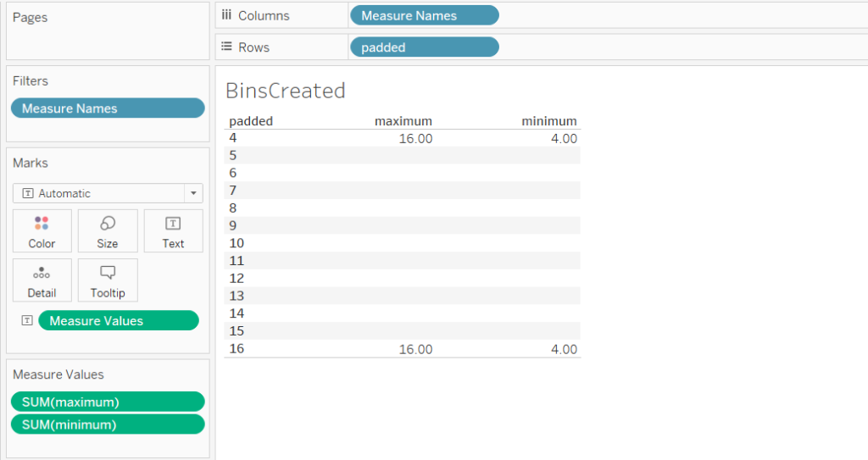Open the Size marks card
Viewport: 868px width, 460px height.
(108, 230)
